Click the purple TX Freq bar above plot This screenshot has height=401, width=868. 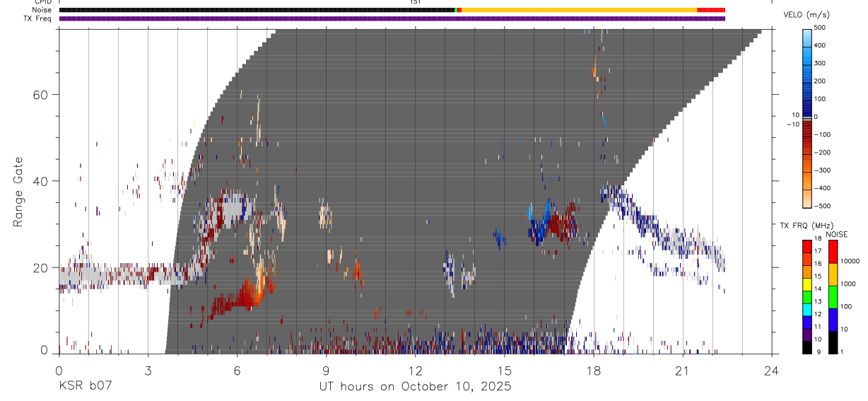(392, 18)
